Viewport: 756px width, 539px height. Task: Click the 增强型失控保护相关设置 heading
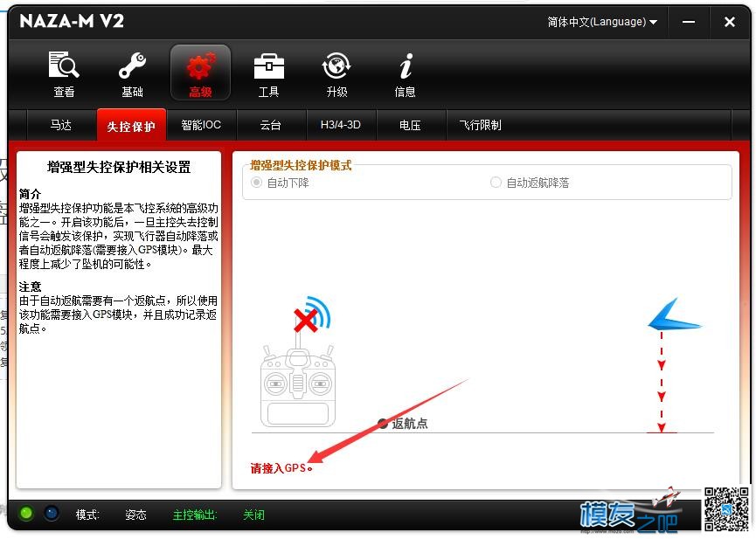[x=119, y=168]
